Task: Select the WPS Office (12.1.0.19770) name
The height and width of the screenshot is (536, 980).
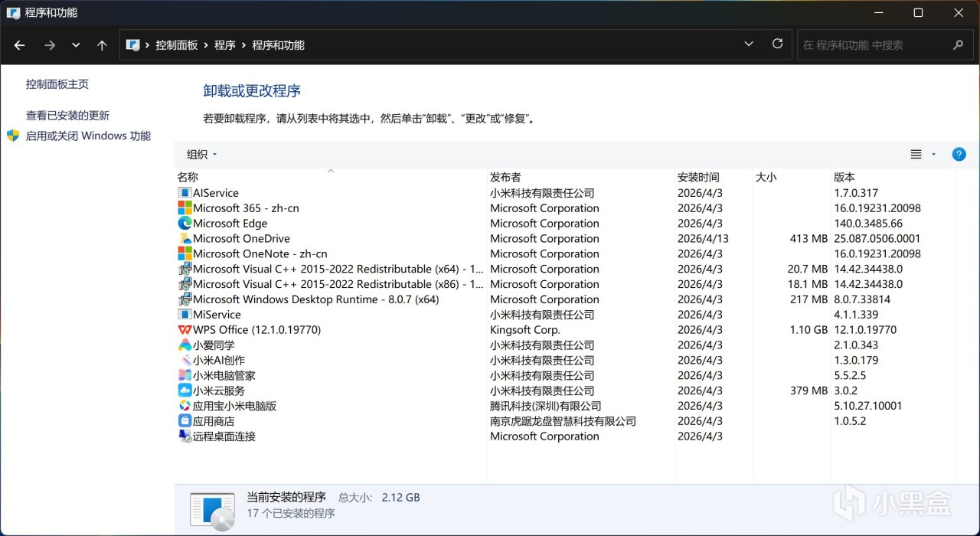Action: (x=256, y=330)
